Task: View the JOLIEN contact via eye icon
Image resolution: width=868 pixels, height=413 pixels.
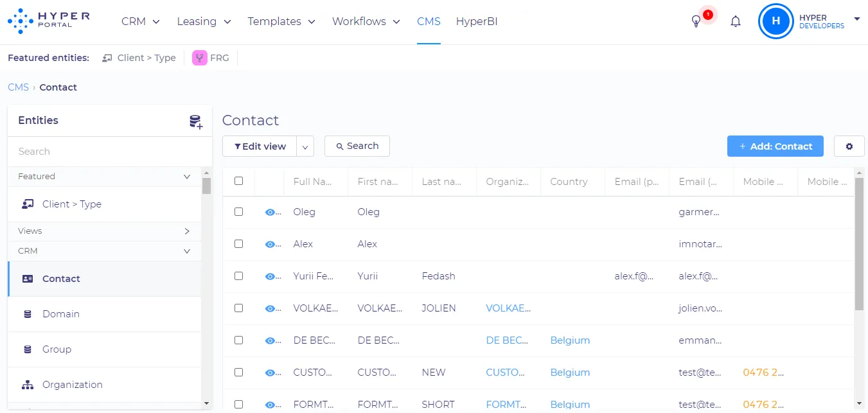Action: click(270, 308)
